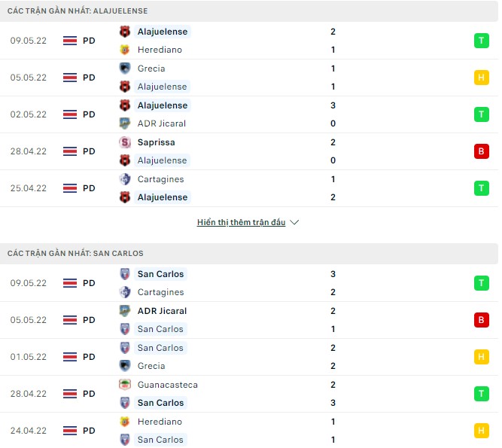This screenshot has width=502, height=448.
Task: Click the ADR Jicaral crest in the 02.05.22 match
Action: (x=125, y=123)
